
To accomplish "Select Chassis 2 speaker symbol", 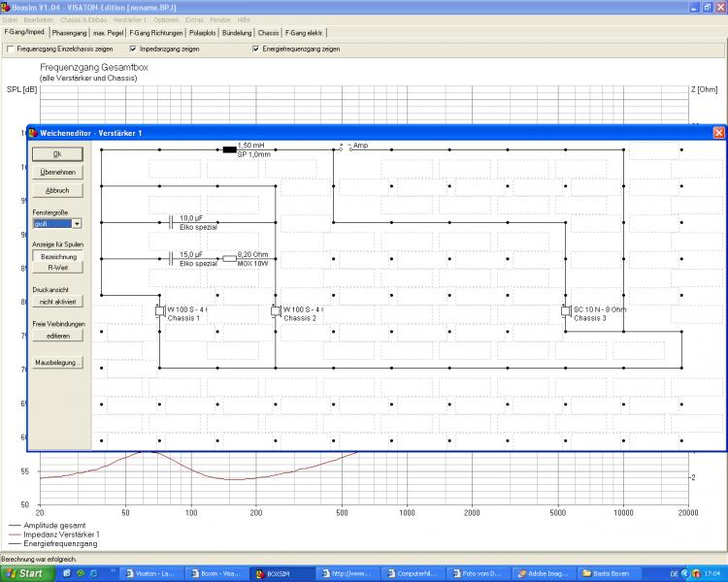I will (x=276, y=311).
